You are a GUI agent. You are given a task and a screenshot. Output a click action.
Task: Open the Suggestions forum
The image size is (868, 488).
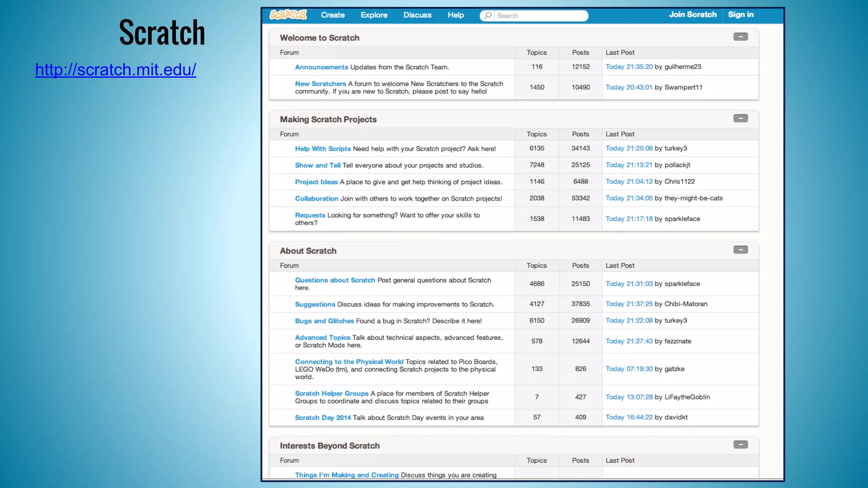(315, 304)
